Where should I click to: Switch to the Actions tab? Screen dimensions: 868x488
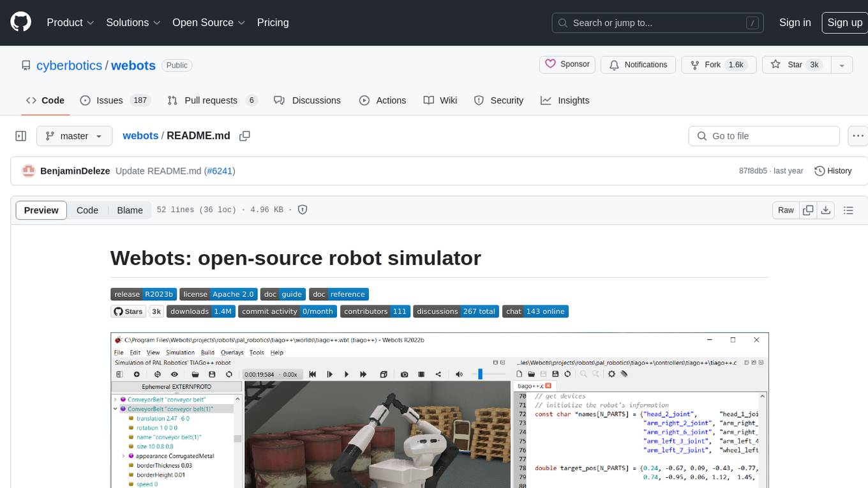tap(382, 100)
